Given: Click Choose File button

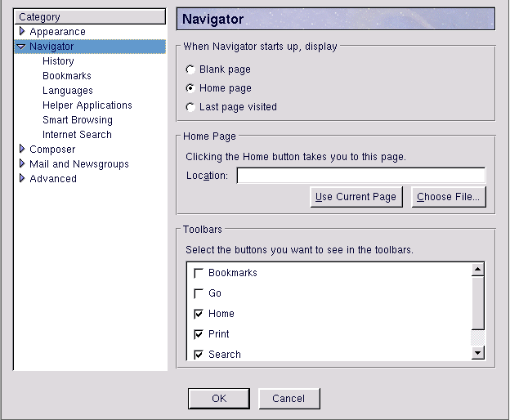Looking at the screenshot, I should point(448,197).
